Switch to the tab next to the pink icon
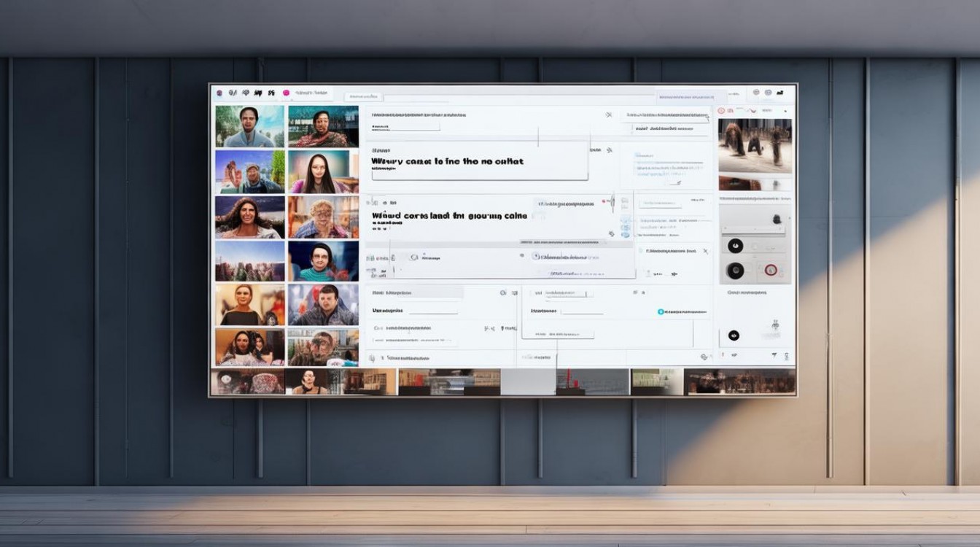The image size is (980, 547). 311,93
